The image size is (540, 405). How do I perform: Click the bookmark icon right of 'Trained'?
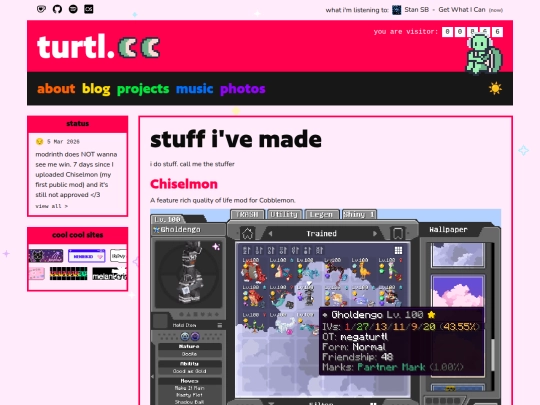[397, 233]
